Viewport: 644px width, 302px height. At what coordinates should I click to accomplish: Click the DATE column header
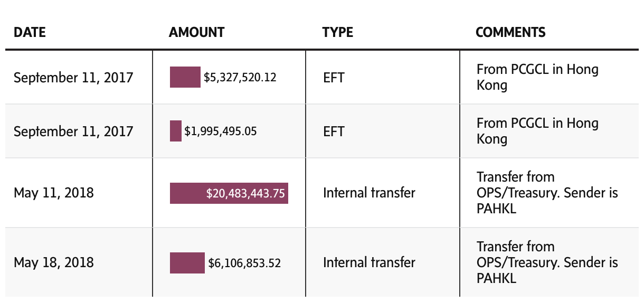tap(30, 32)
